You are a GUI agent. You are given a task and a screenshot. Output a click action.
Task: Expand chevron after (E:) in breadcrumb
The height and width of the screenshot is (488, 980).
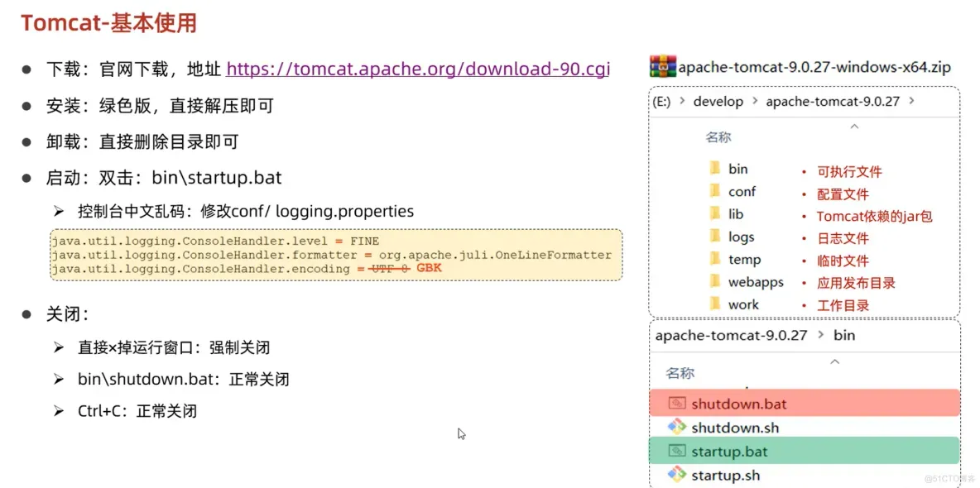[x=682, y=101]
